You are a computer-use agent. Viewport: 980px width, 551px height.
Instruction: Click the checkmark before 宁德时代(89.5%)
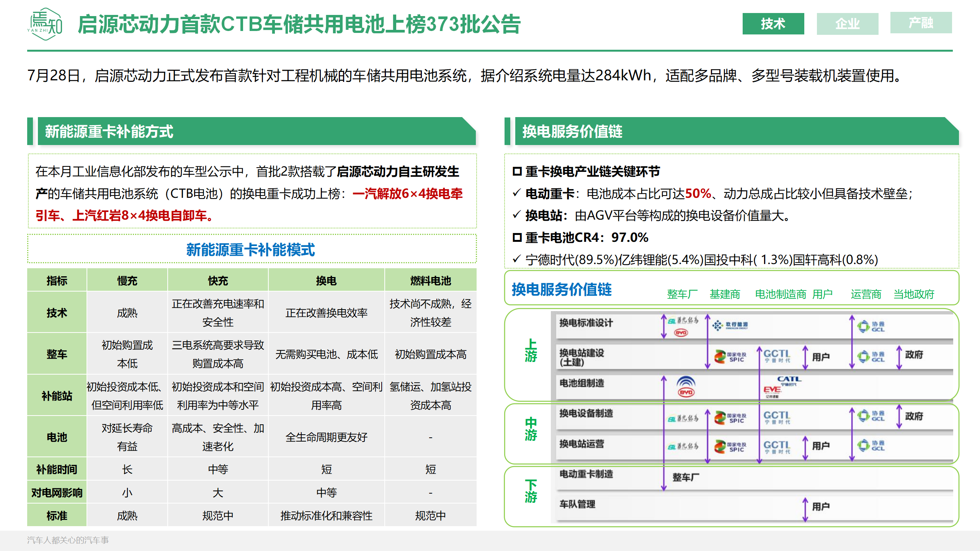point(517,259)
